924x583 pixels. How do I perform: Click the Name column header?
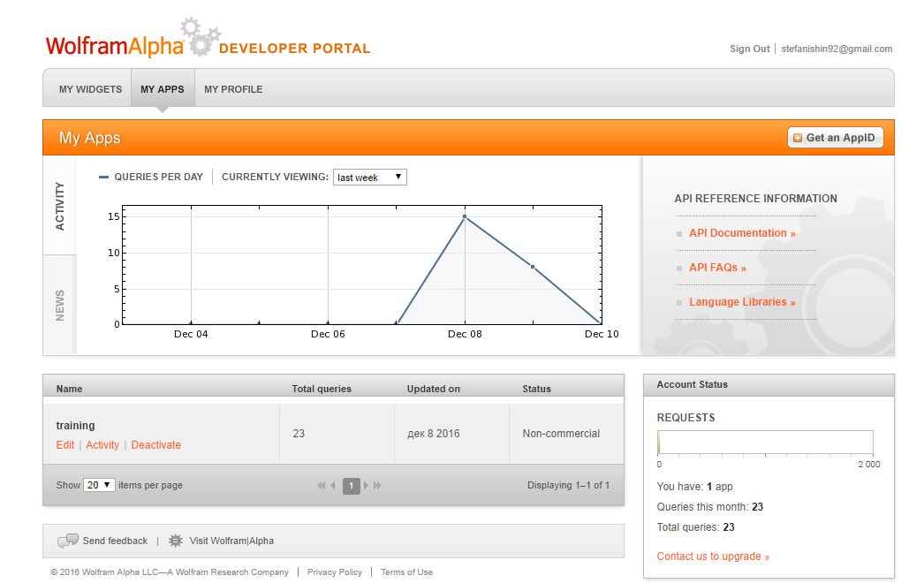click(x=70, y=389)
